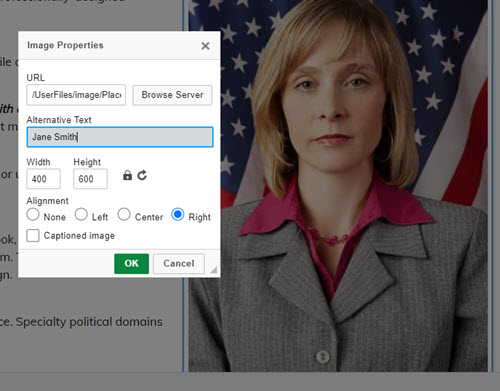
Task: Click the Browse Server button
Action: 172,95
